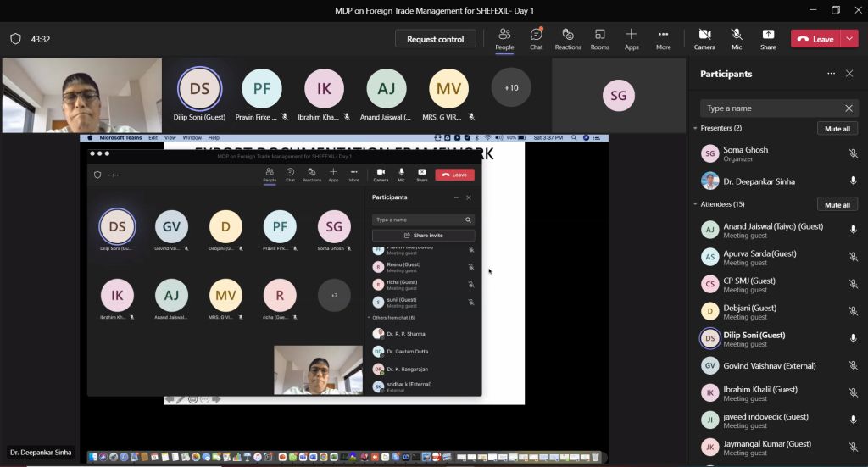The height and width of the screenshot is (467, 868).
Task: Select Dr. Deepankar Sinha in participants list
Action: pos(778,181)
